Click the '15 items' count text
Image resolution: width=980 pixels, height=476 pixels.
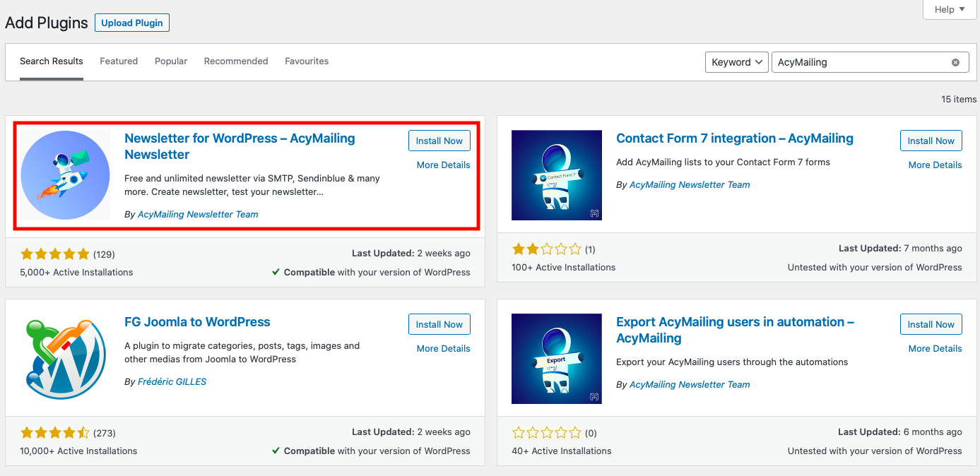click(x=959, y=99)
